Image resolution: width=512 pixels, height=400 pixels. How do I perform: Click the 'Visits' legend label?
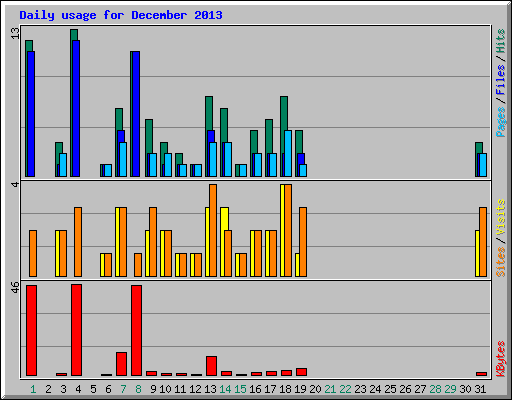(x=501, y=217)
